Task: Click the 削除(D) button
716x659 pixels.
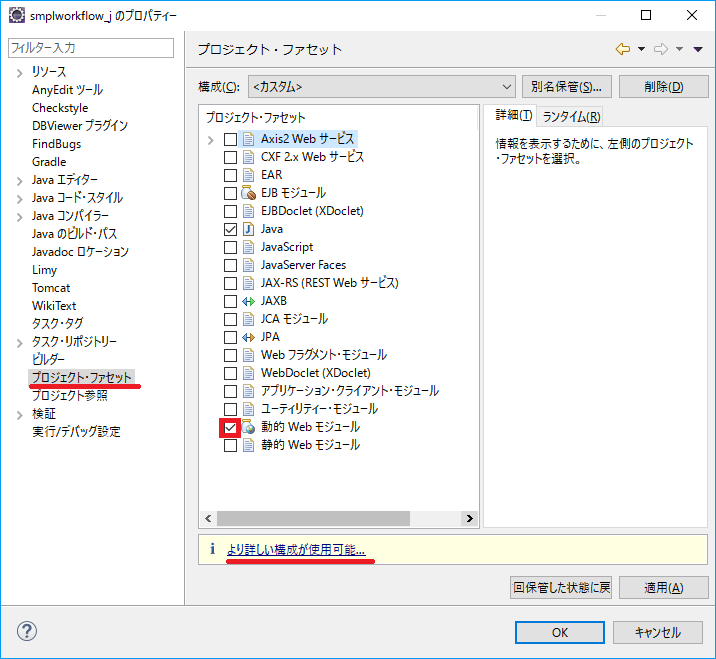Action: pos(663,86)
